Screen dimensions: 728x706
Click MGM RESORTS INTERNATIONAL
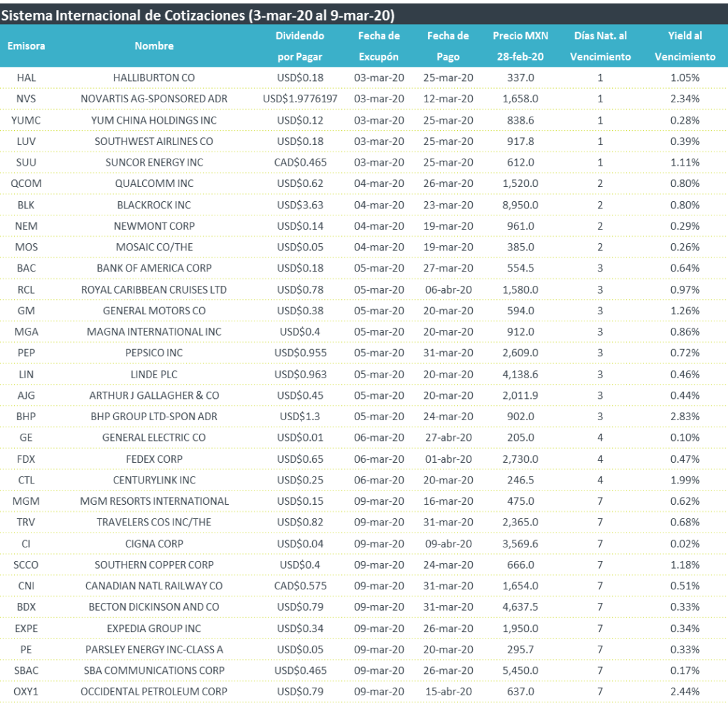154,501
